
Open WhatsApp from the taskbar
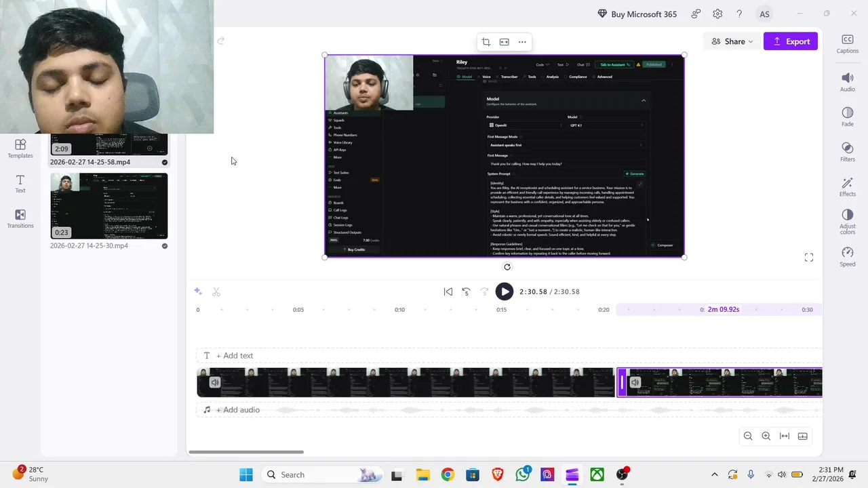(523, 474)
